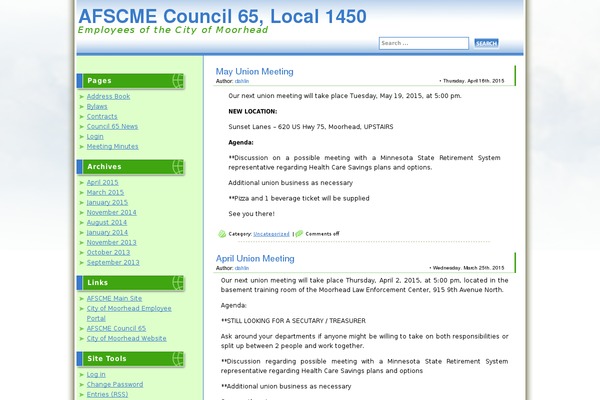600x400 pixels.
Task: Open Council 65 News page
Action: 112,126
